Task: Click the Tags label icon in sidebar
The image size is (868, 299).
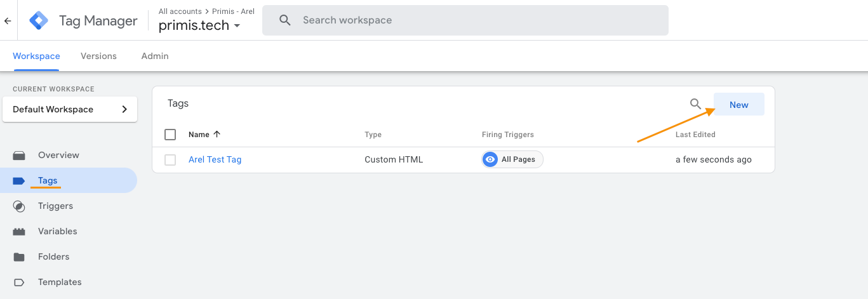Action: [x=19, y=181]
